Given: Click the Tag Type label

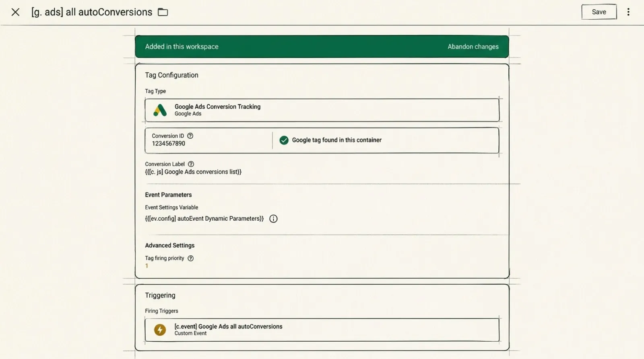Looking at the screenshot, I should pos(155,91).
